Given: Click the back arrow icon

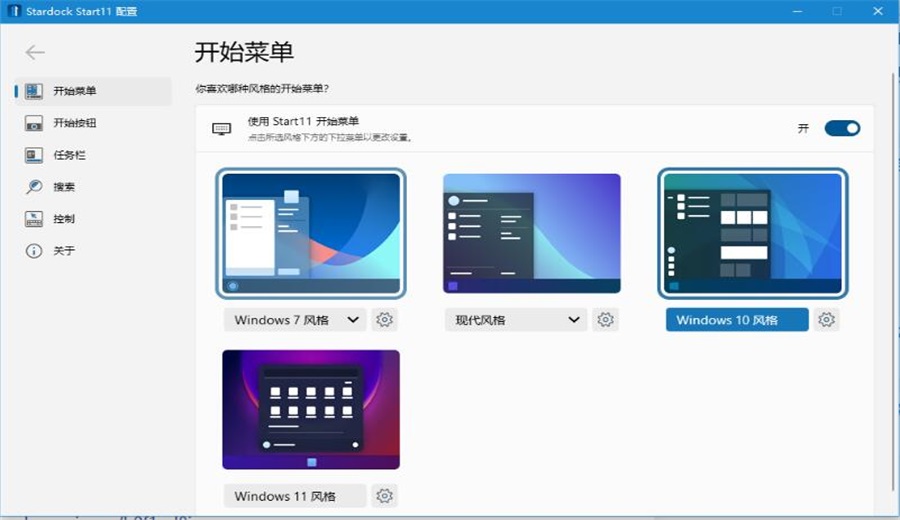Looking at the screenshot, I should pos(35,53).
